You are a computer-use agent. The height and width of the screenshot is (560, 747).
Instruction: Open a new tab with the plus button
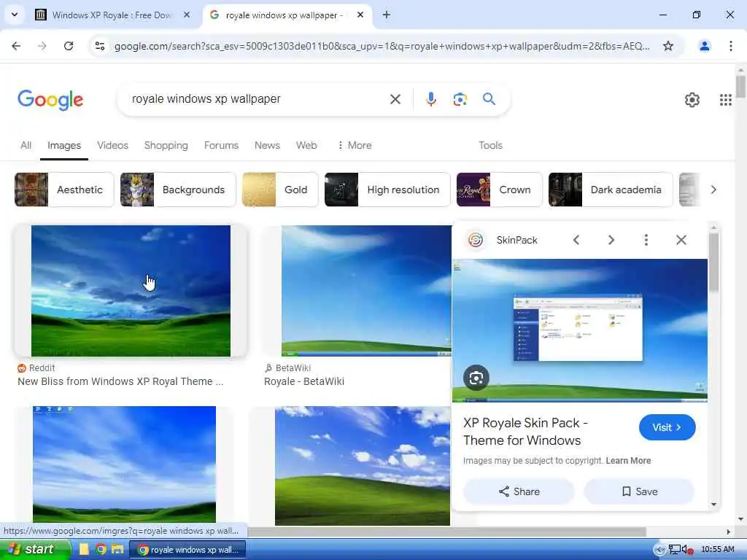point(387,15)
